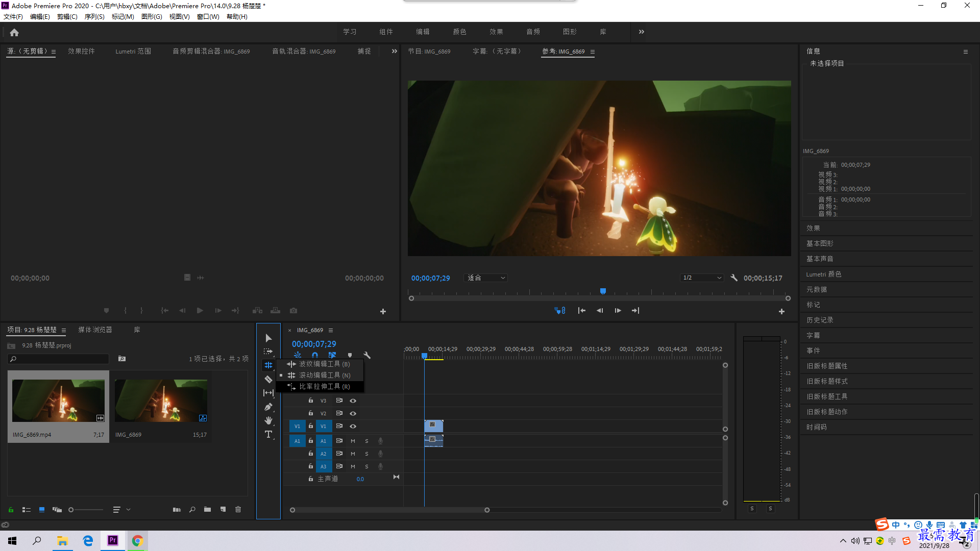
Task: Switch to the 效果控件 tab
Action: (81, 51)
